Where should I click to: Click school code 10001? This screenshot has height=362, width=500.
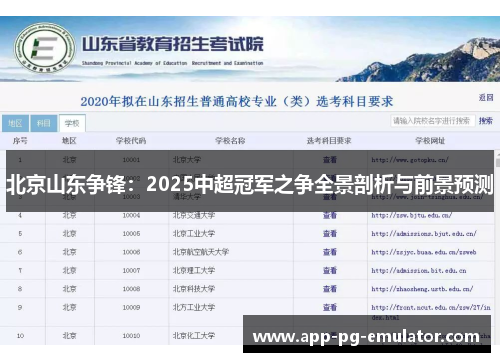click(x=131, y=160)
